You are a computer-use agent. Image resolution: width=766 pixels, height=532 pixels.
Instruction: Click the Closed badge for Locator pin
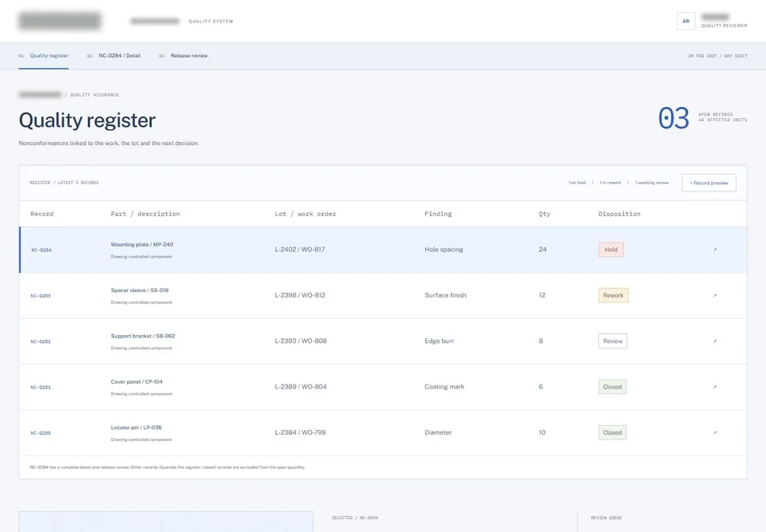tap(612, 433)
